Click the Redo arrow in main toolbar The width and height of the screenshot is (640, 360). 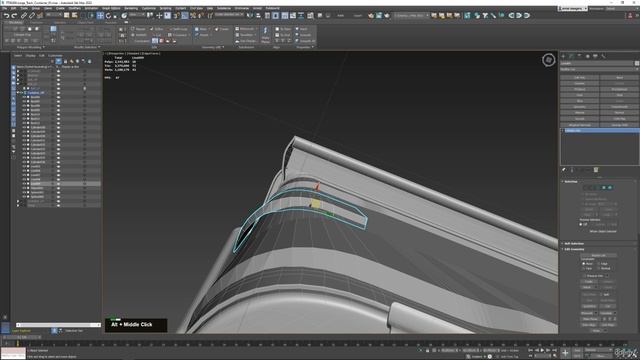pos(14,16)
